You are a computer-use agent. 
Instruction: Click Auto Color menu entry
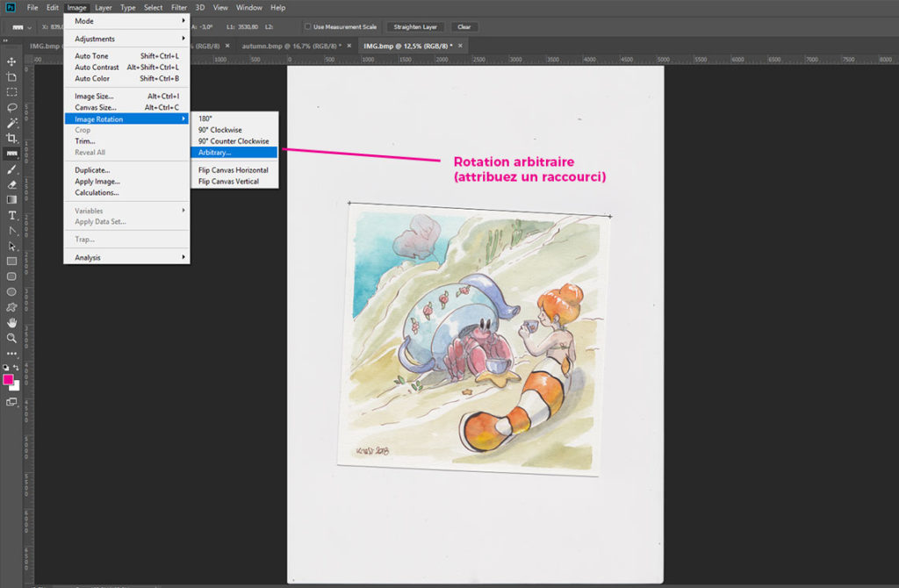pos(126,78)
